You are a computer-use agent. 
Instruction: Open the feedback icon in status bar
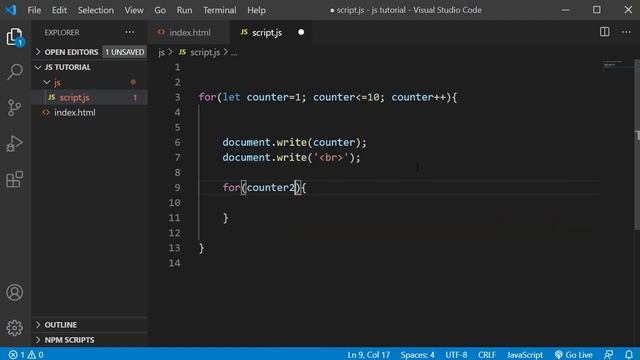click(609, 354)
